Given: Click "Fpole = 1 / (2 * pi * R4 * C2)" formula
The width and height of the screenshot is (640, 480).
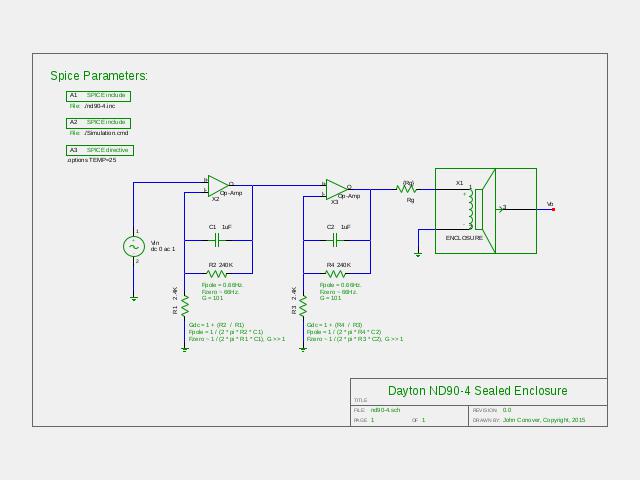Looking at the screenshot, I should pos(344,332).
